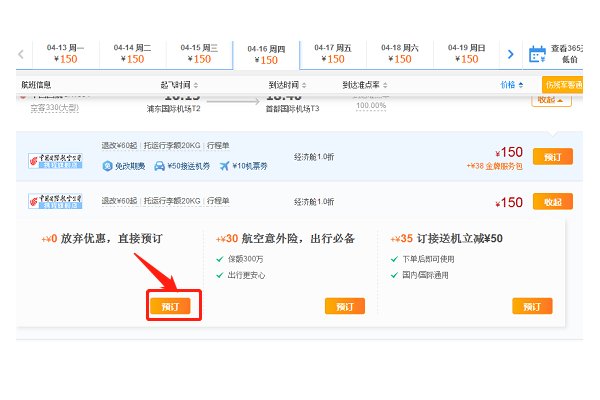Click the 查看365天低价 text
The width and height of the screenshot is (600, 400).
pyautogui.click(x=567, y=54)
